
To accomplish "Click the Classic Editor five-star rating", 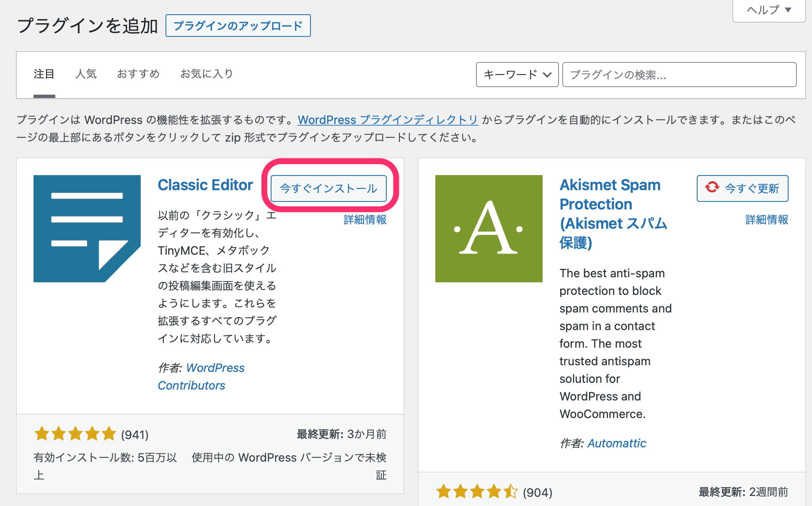I will 75,434.
